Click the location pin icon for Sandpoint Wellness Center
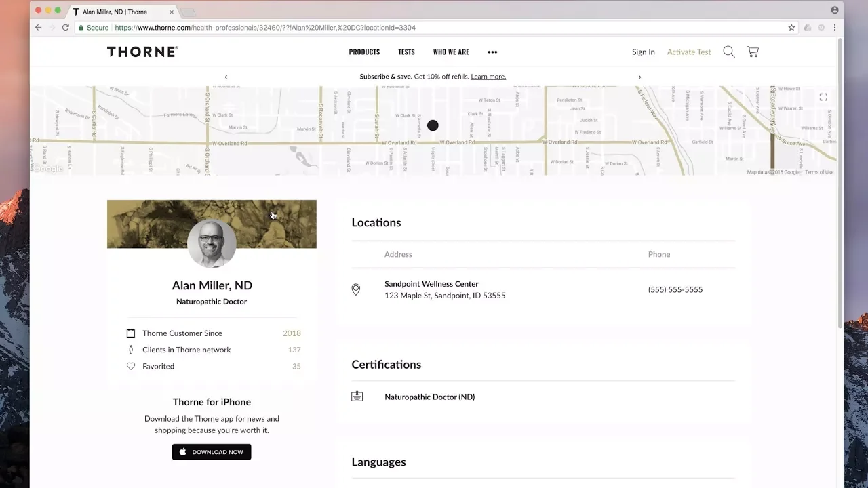The image size is (868, 488). point(356,289)
